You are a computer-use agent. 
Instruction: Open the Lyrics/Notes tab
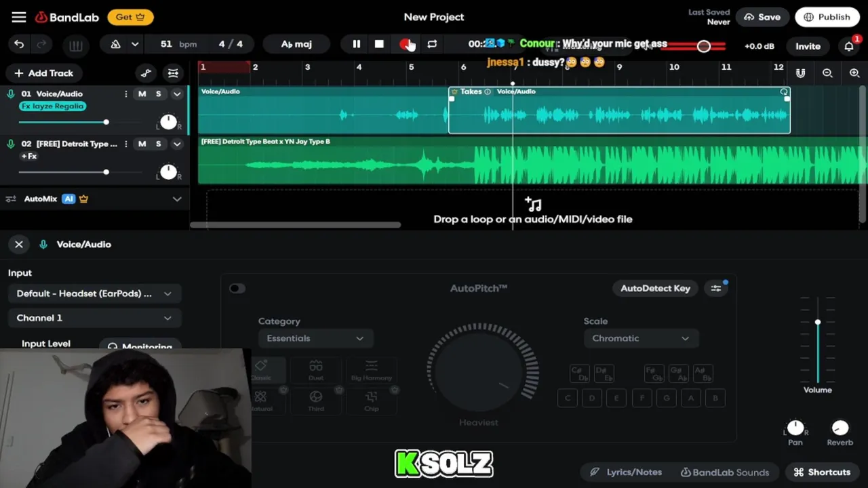[x=625, y=472]
